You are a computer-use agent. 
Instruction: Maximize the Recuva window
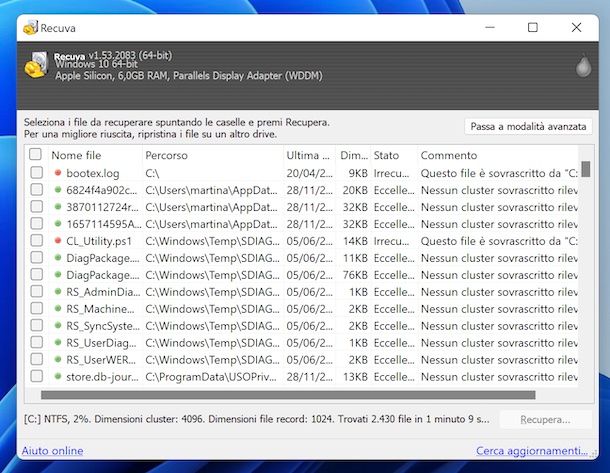(533, 28)
